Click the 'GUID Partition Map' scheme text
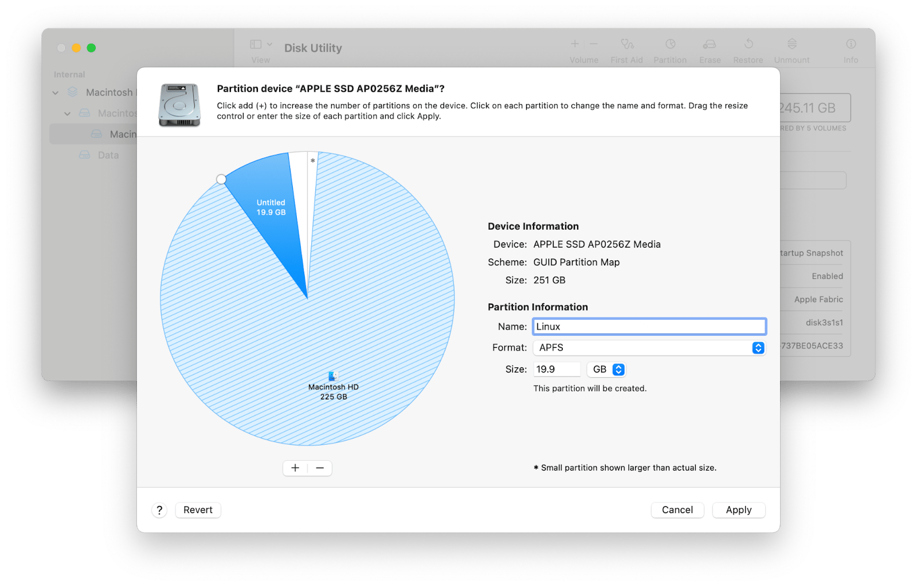Image resolution: width=917 pixels, height=588 pixels. click(x=577, y=262)
